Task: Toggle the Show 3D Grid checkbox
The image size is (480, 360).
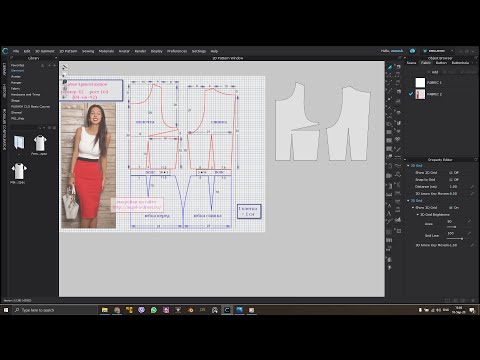Action: (451, 172)
